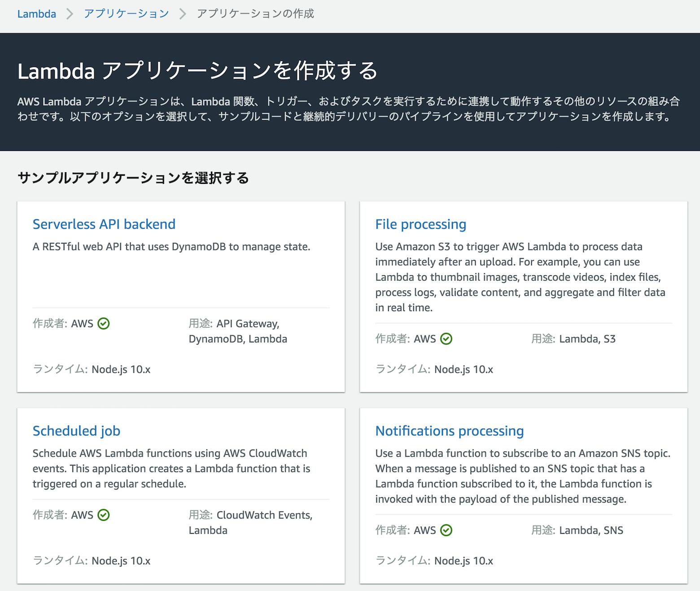
Task: Click the chevron after Lambda in breadcrumb
Action: [x=70, y=14]
